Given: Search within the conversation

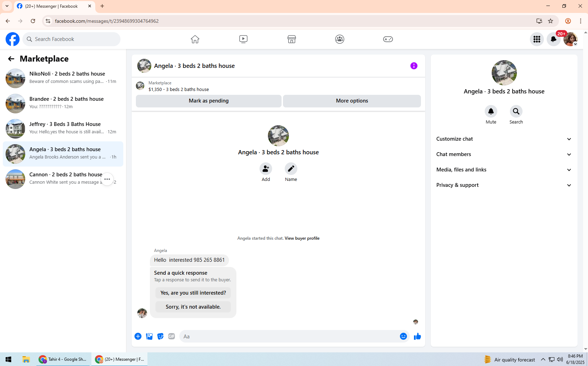Looking at the screenshot, I should pyautogui.click(x=516, y=111).
